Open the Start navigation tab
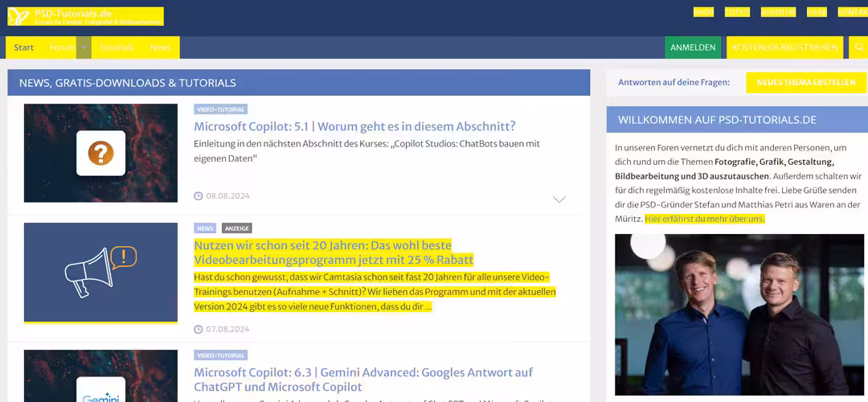This screenshot has width=868, height=402. coord(24,47)
